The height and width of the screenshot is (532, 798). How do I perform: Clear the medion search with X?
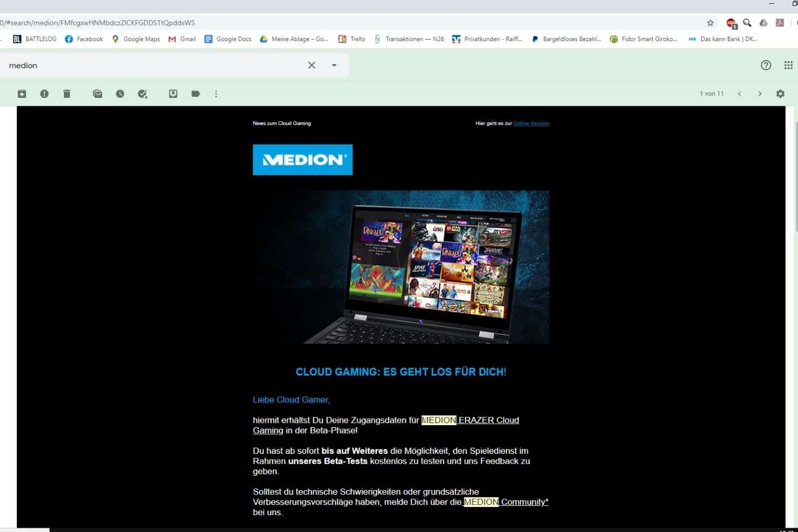click(x=312, y=65)
